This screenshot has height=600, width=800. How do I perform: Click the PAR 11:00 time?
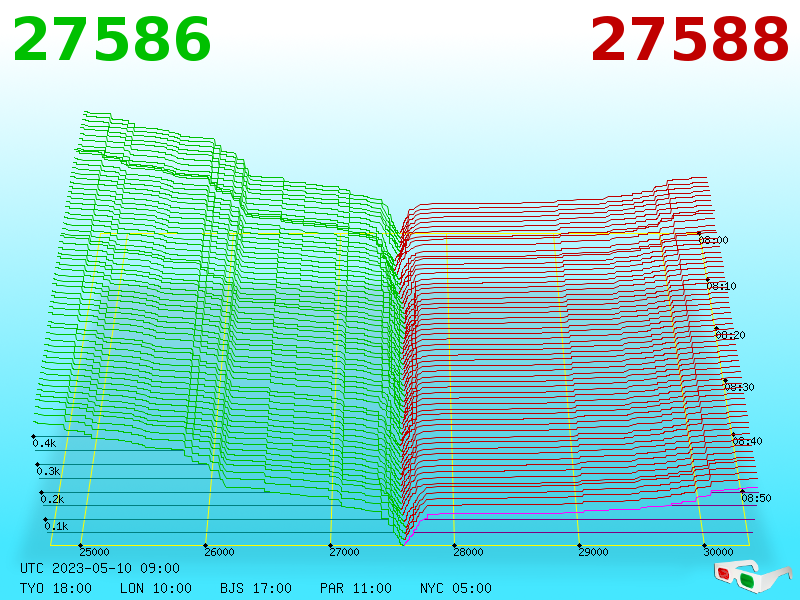point(356,588)
